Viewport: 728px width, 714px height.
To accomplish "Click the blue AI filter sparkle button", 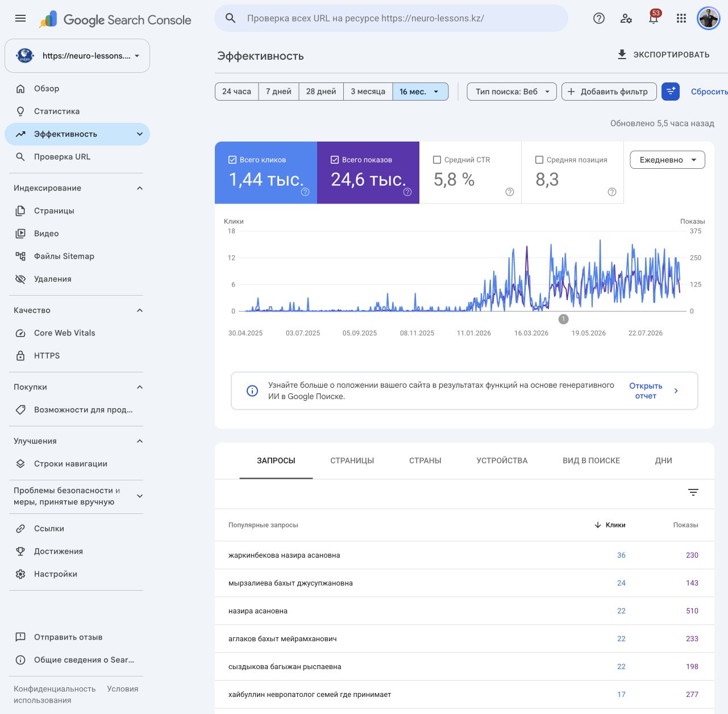I will [x=671, y=92].
